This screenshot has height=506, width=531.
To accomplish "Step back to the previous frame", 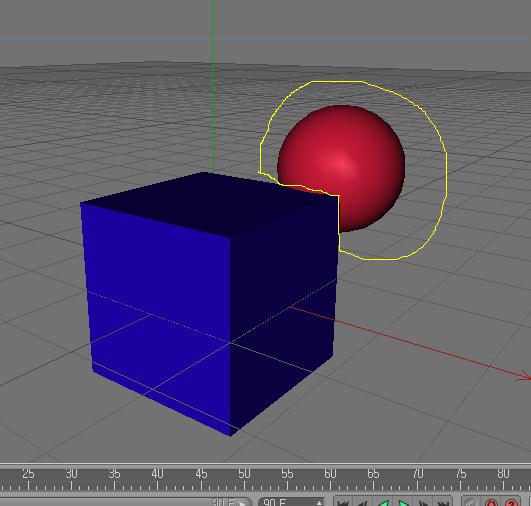I will [362, 503].
